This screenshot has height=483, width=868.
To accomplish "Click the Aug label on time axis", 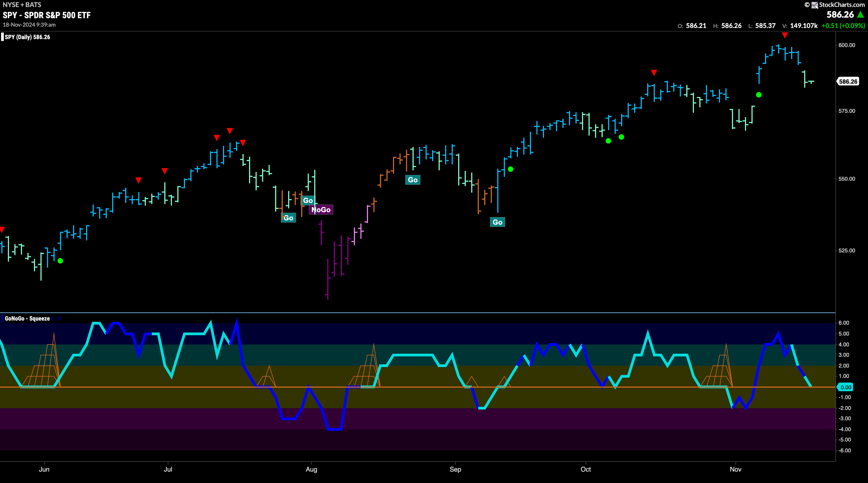I will pyautogui.click(x=311, y=469).
